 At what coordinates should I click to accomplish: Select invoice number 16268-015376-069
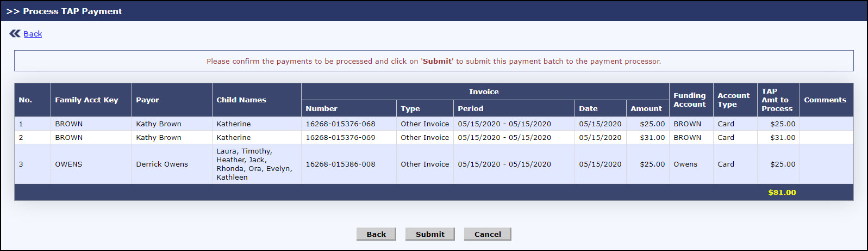tap(340, 138)
